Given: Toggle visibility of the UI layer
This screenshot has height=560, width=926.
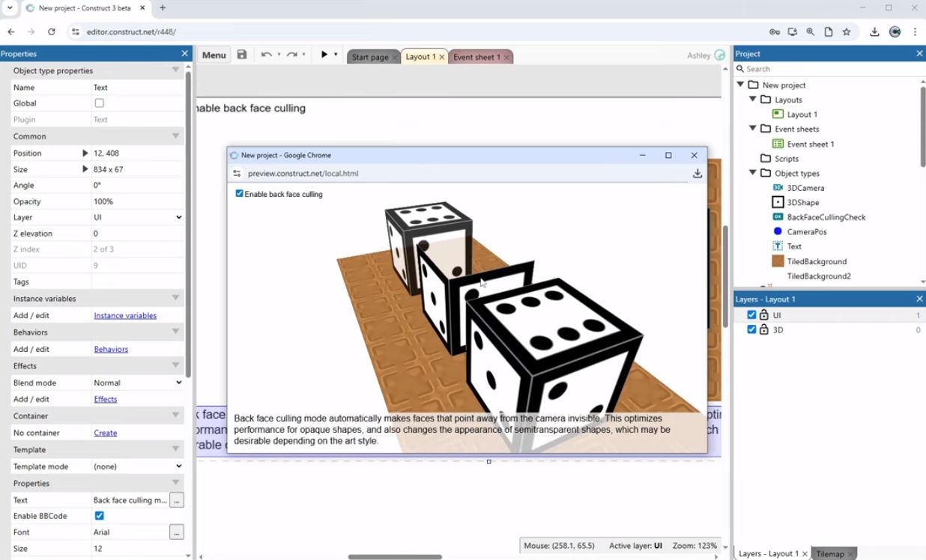Looking at the screenshot, I should pos(751,315).
